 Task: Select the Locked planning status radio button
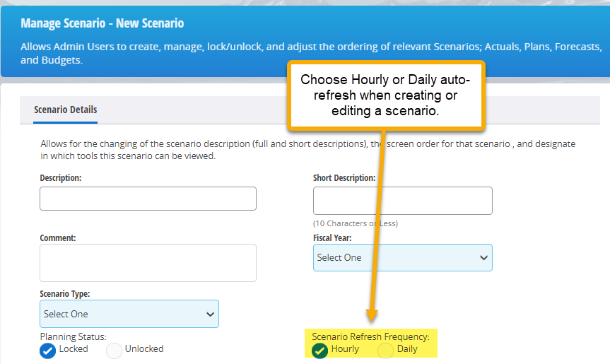click(x=47, y=351)
